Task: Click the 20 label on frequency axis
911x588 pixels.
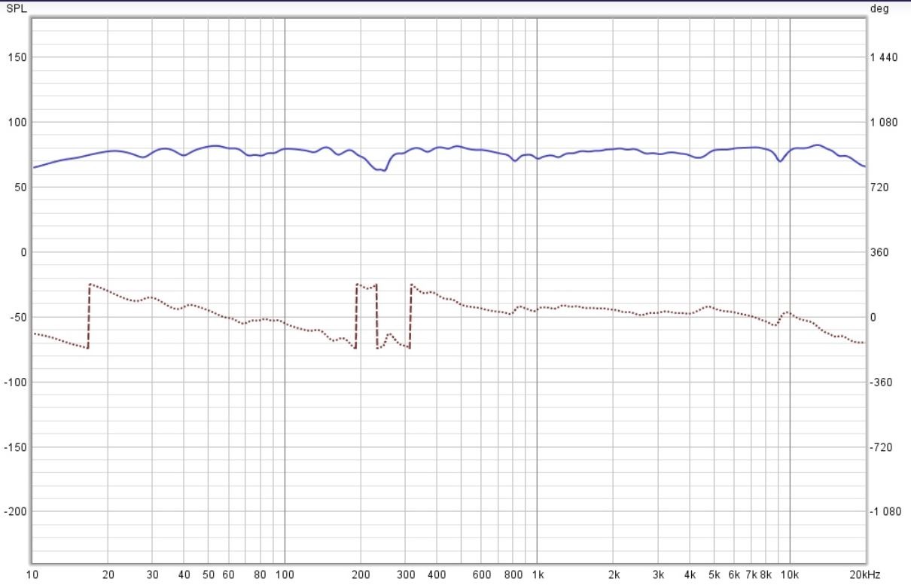Action: click(108, 575)
